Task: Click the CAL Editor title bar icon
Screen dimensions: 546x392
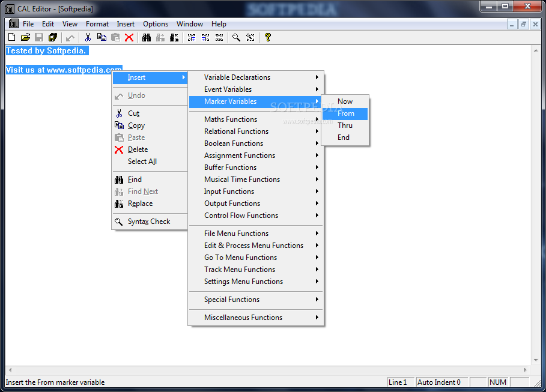Action: tap(10, 8)
